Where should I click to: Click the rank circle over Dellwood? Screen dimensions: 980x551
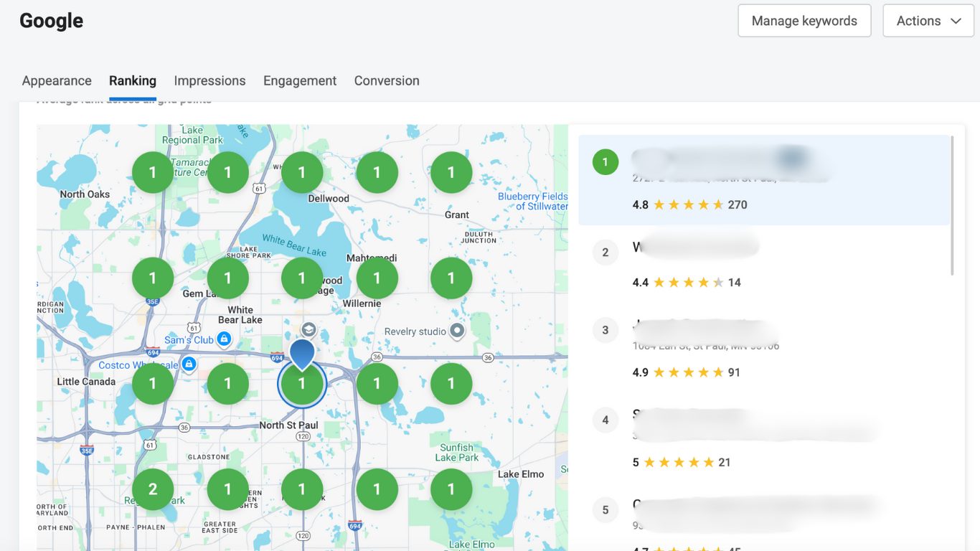[x=302, y=172]
